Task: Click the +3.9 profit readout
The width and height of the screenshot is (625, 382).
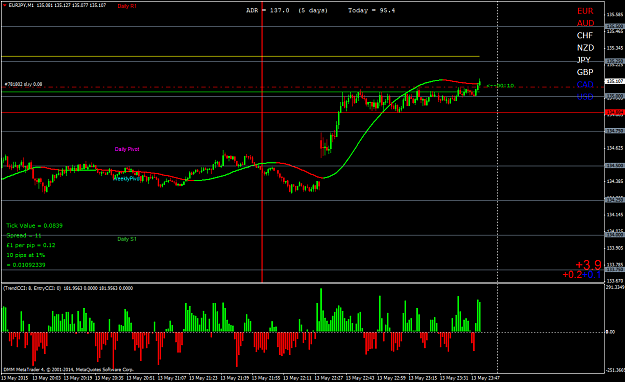Action: pyautogui.click(x=588, y=264)
